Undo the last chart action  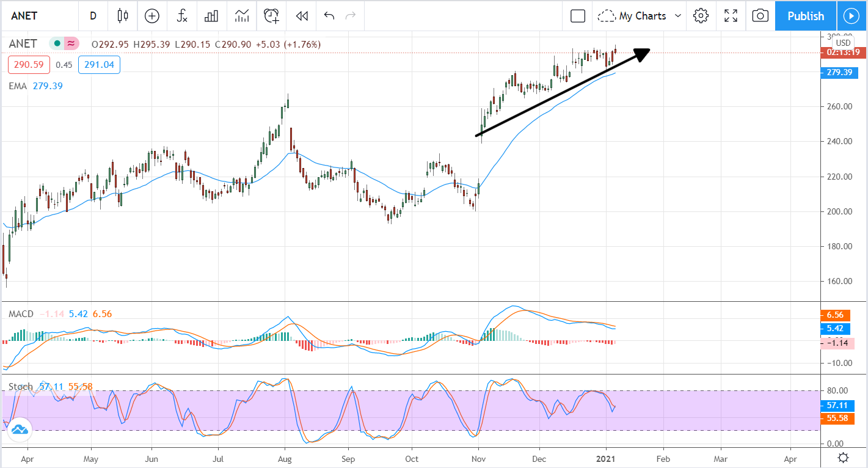(329, 16)
